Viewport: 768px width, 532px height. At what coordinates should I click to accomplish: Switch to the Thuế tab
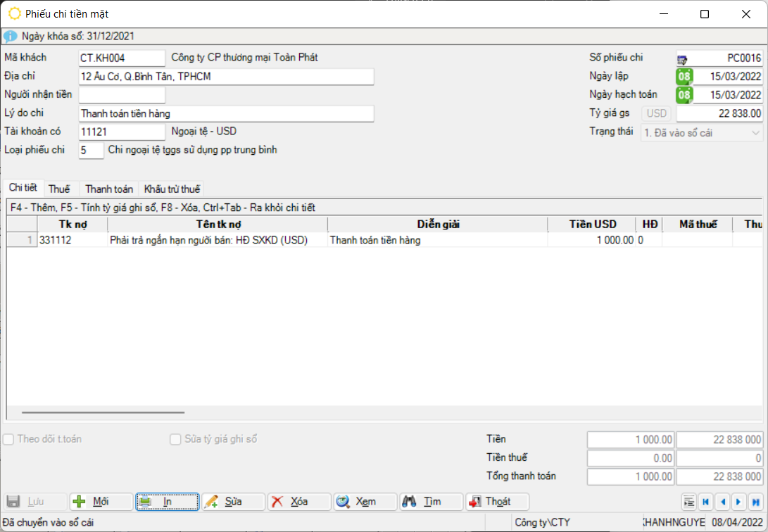59,189
